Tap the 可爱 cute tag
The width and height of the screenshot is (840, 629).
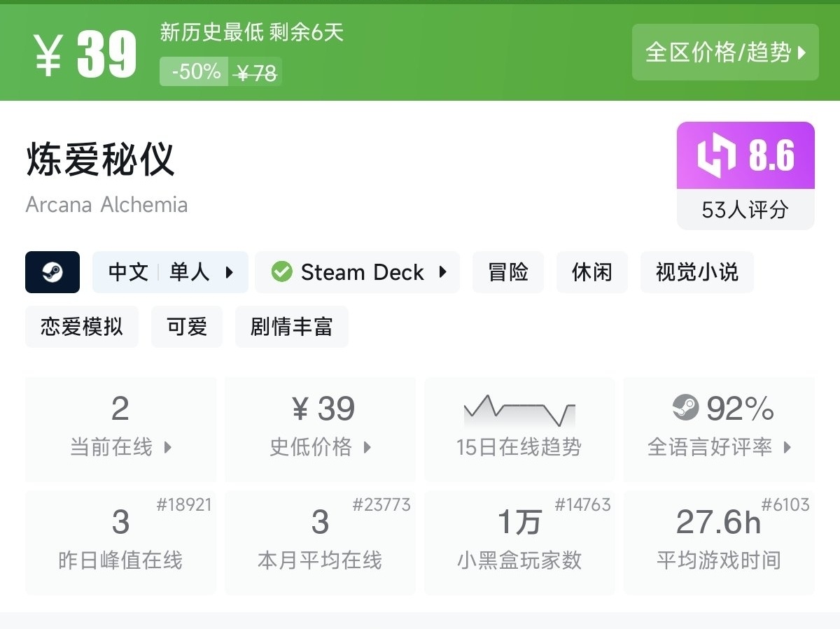pos(187,327)
